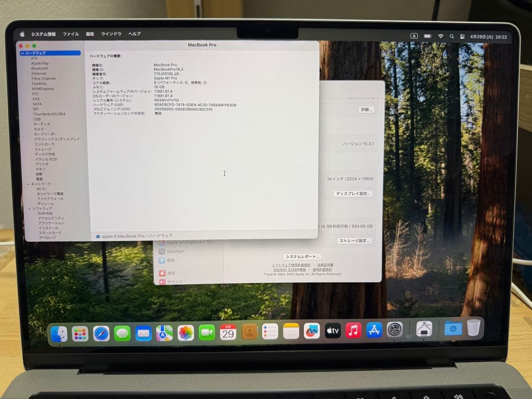Open the ウインドウ menu
The height and width of the screenshot is (399, 532).
point(111,34)
